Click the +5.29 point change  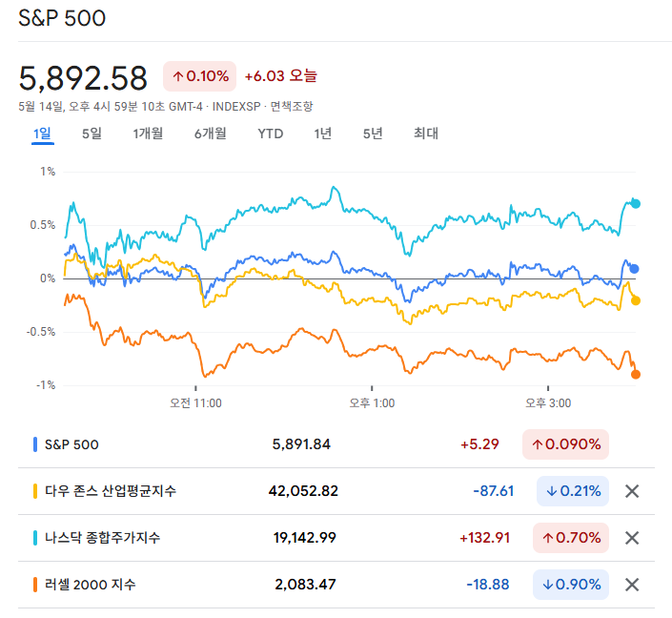(x=479, y=444)
